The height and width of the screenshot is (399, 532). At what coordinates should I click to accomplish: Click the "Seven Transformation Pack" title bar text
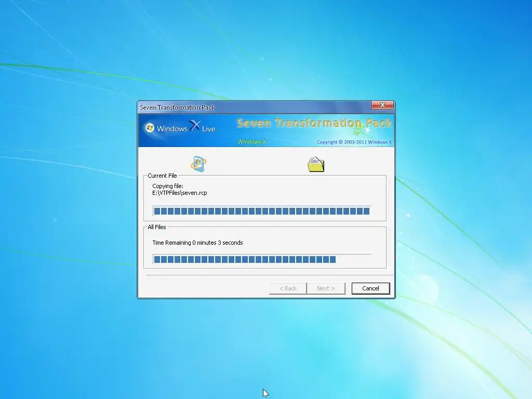pyautogui.click(x=177, y=107)
